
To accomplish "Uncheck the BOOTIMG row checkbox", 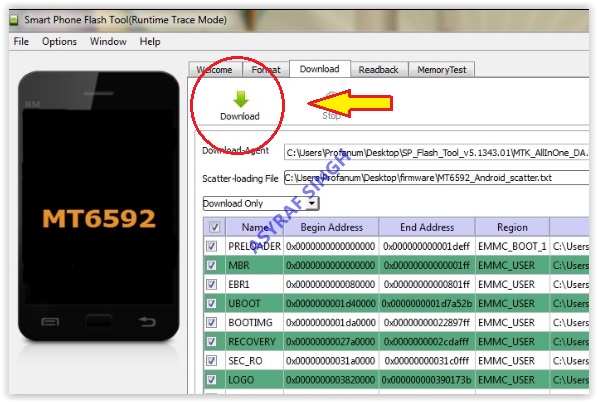I will [211, 322].
